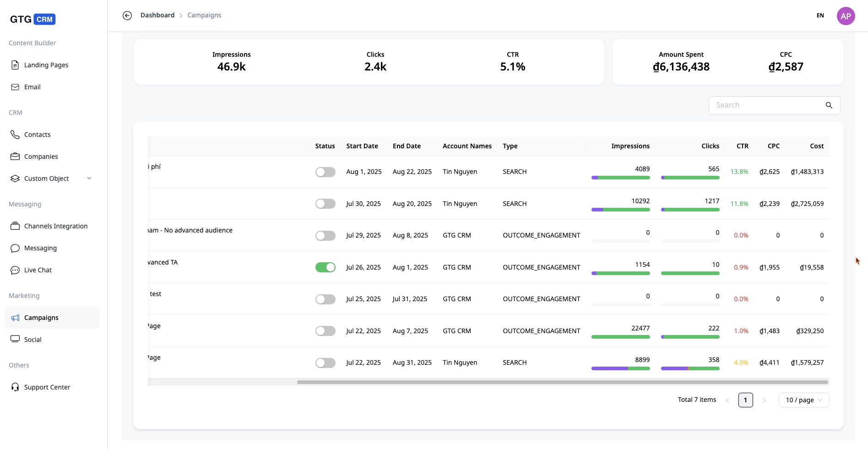Viewport: 868px width, 449px height.
Task: Click the 13.8% CTR value
Action: click(739, 172)
